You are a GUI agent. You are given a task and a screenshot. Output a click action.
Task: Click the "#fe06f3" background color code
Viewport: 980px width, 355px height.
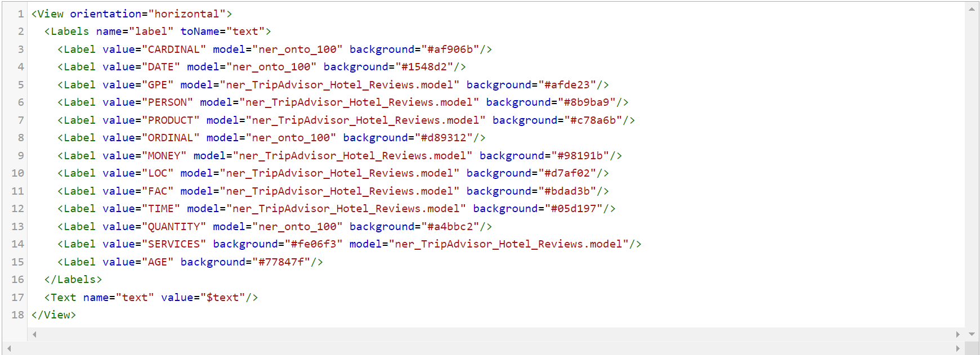coord(314,244)
